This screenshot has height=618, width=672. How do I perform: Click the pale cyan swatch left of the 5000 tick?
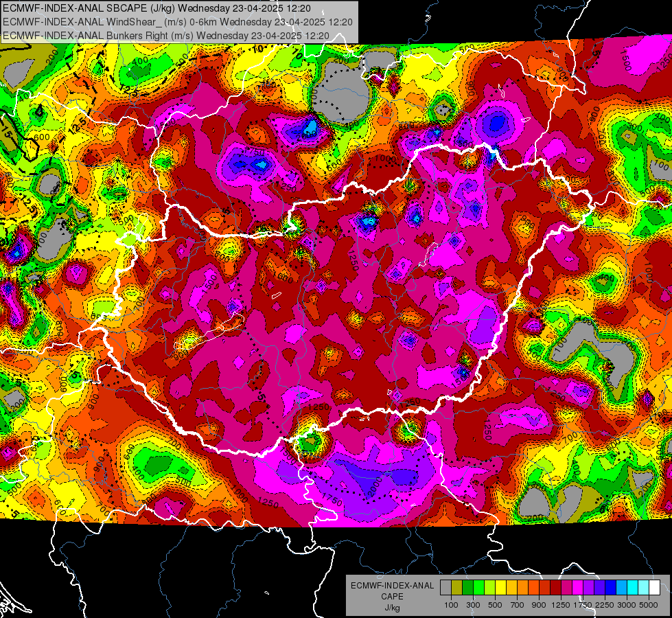tap(644, 588)
